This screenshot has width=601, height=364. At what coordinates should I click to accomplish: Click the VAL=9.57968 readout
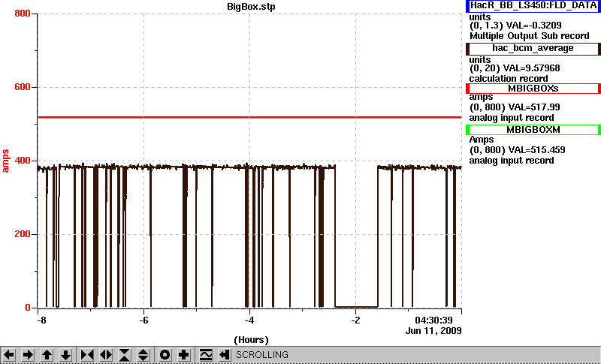(x=533, y=68)
